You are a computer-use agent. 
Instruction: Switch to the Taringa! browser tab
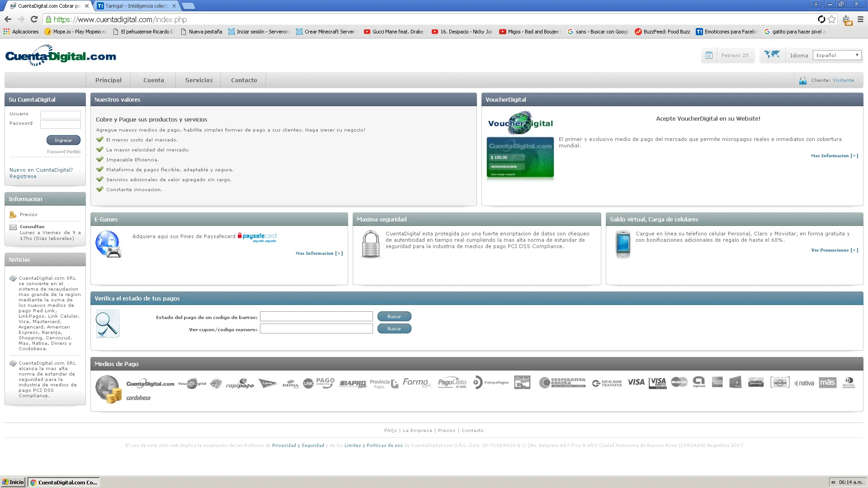137,6
